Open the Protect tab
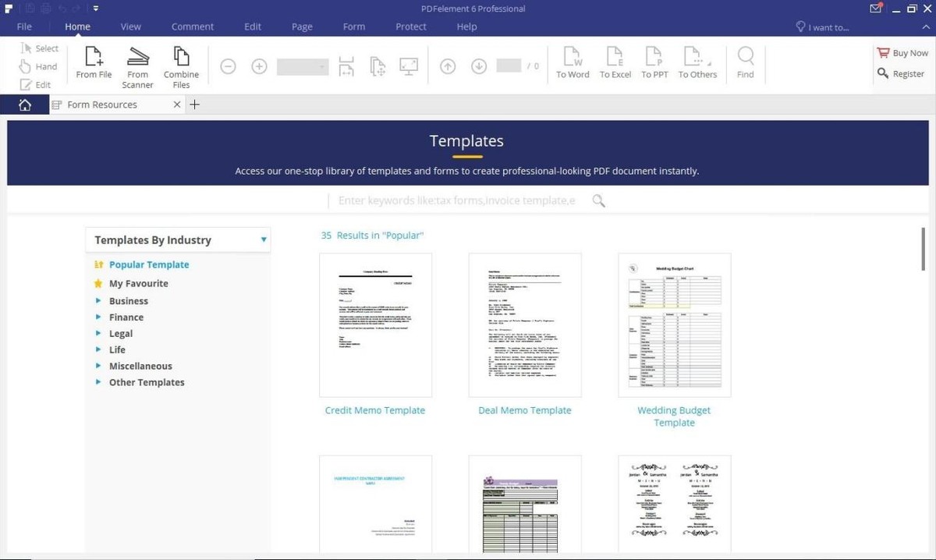936x560 pixels. coord(411,27)
